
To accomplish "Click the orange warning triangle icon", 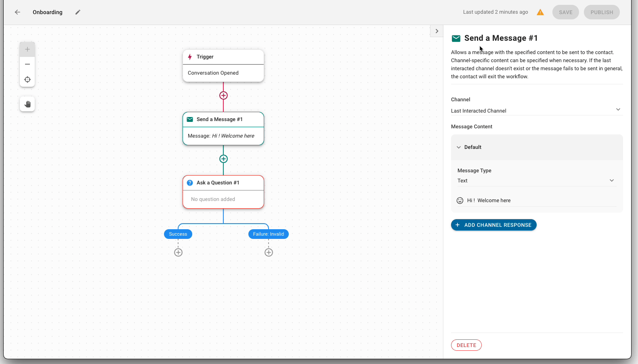I will click(540, 12).
